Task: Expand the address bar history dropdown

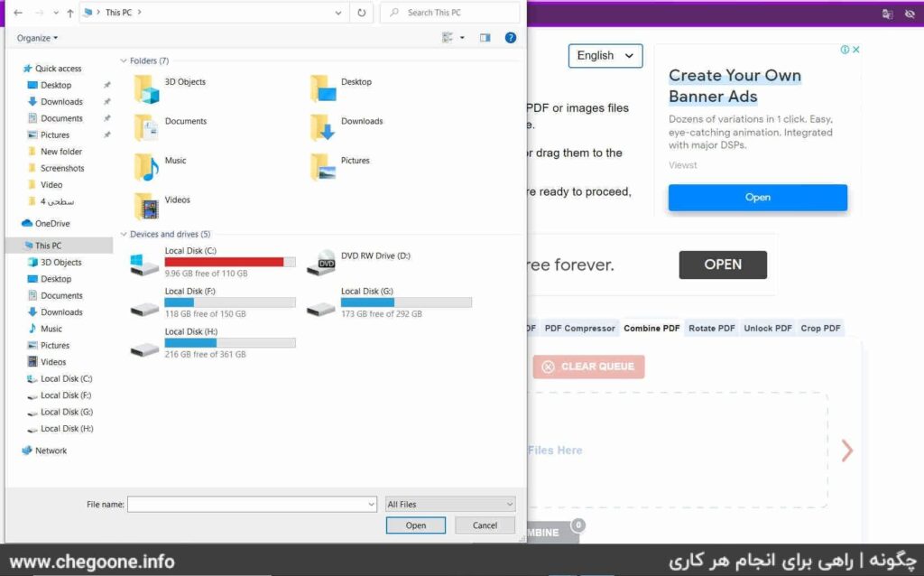Action: 338,13
